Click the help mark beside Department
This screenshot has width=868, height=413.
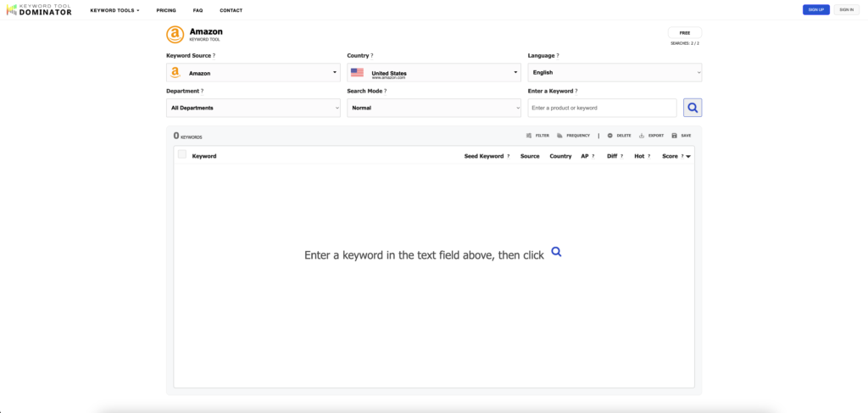coord(202,92)
